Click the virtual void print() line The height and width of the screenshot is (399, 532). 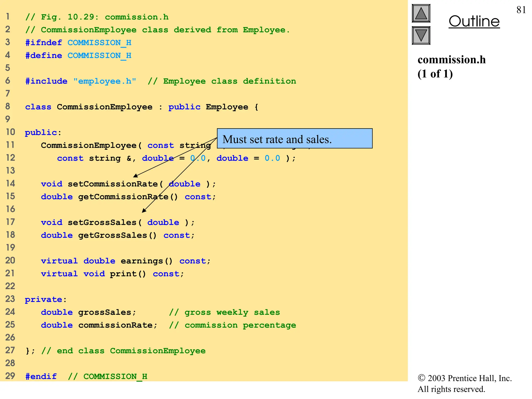click(112, 274)
